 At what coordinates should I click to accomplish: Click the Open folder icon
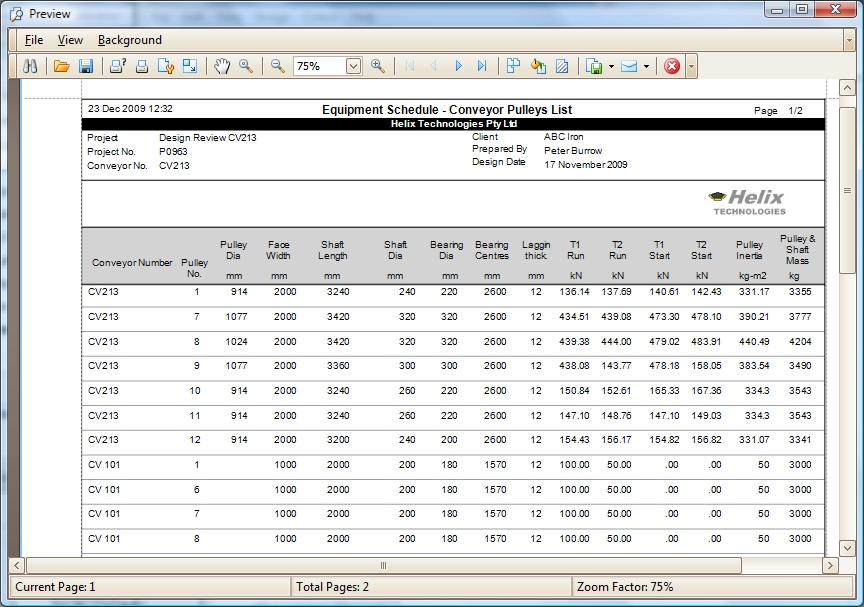point(62,66)
